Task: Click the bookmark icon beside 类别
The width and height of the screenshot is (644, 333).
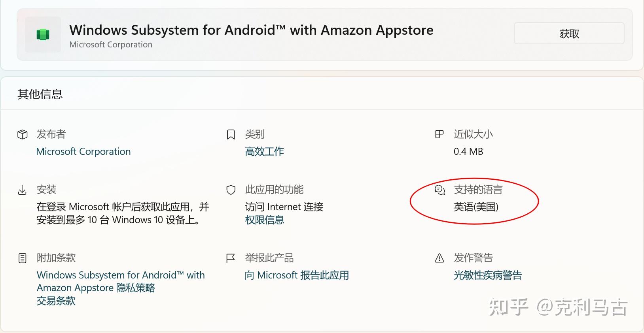Action: click(x=231, y=134)
